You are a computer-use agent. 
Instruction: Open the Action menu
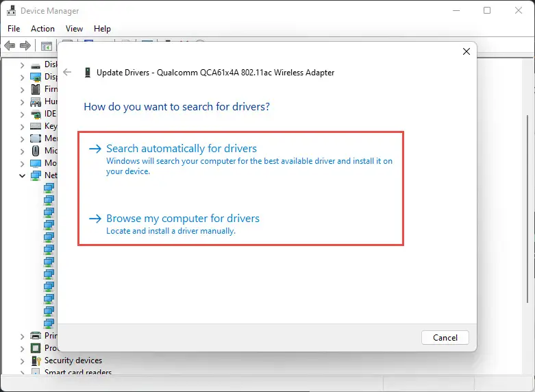[42, 29]
